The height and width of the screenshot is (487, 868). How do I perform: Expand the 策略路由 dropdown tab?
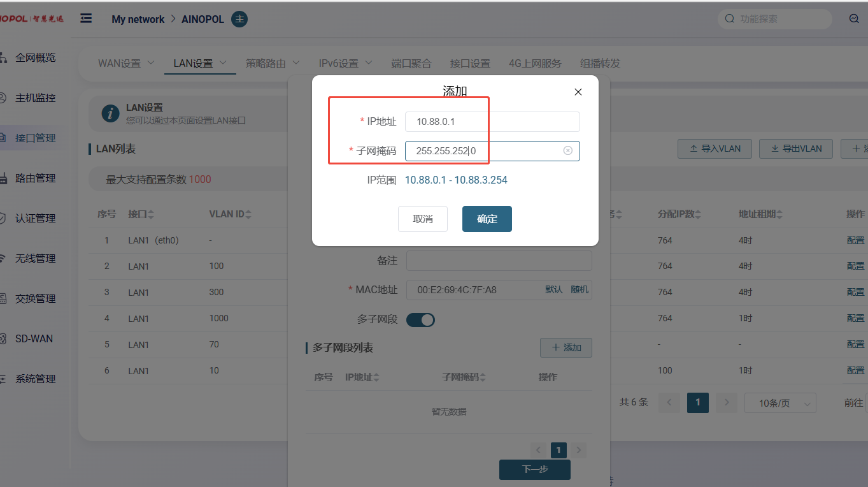(x=273, y=64)
